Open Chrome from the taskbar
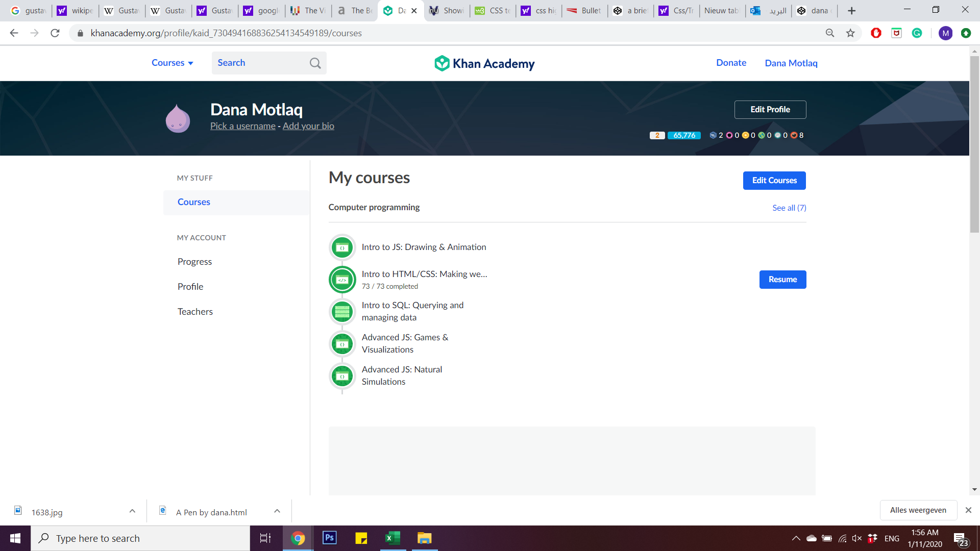Screen dimensions: 980x551 pos(298,538)
